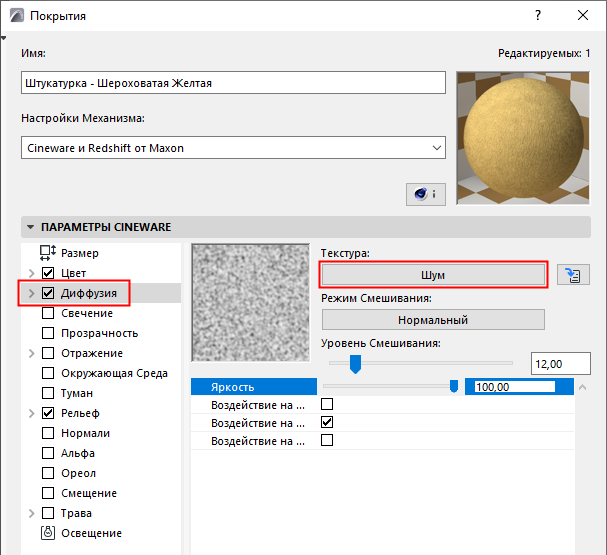The image size is (607, 555).
Task: Enable the Прозрачность channel checkbox
Action: [x=48, y=333]
